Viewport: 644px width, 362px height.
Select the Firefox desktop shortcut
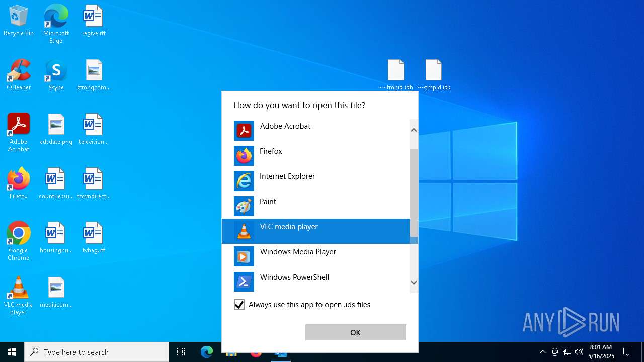point(19,184)
